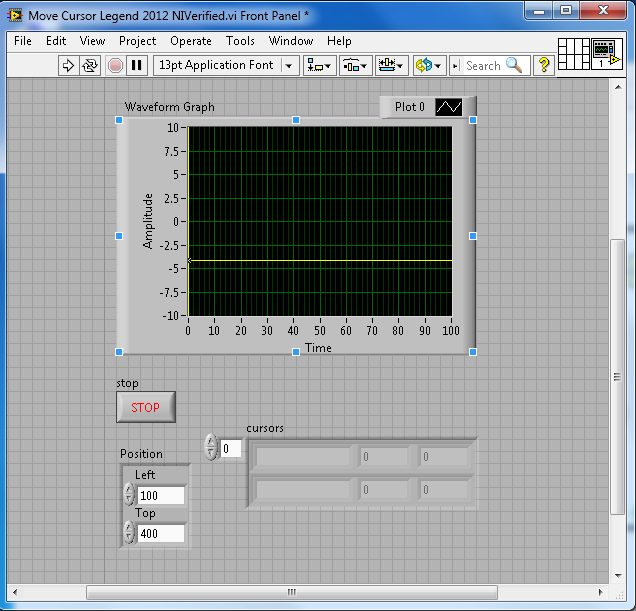This screenshot has height=611, width=636.
Task: Click the Left position stepper control
Action: click(129, 495)
